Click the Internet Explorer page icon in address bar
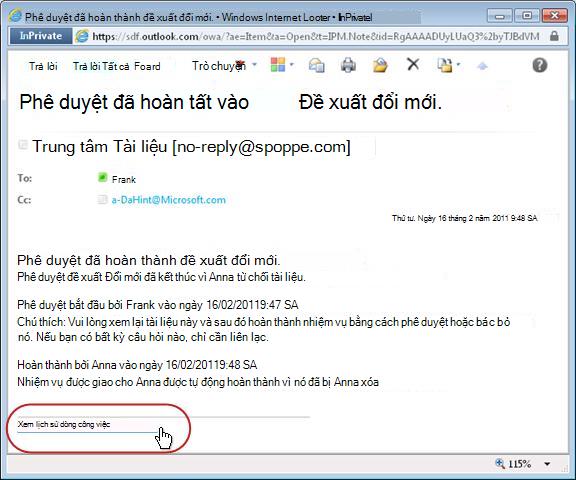The width and height of the screenshot is (576, 480). [82, 36]
